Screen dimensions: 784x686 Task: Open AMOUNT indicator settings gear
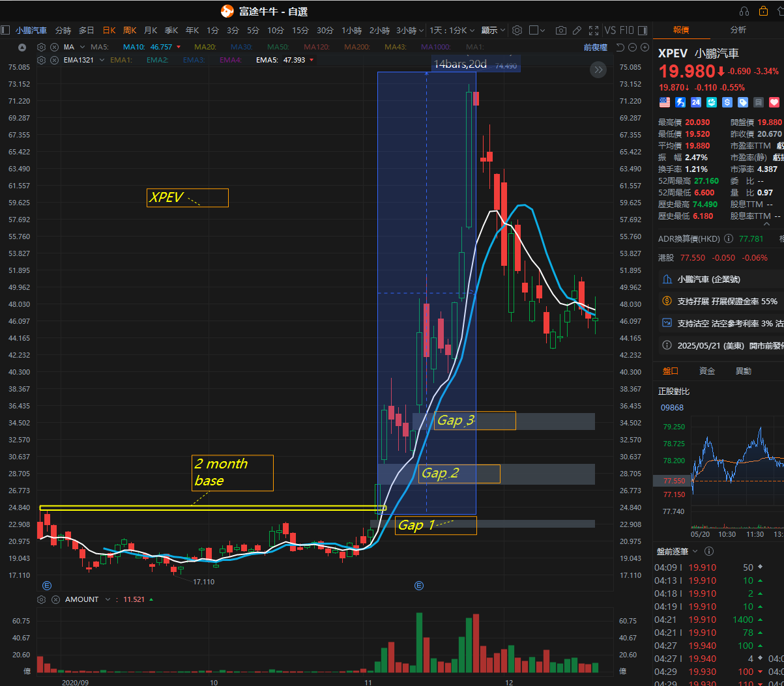tap(42, 599)
